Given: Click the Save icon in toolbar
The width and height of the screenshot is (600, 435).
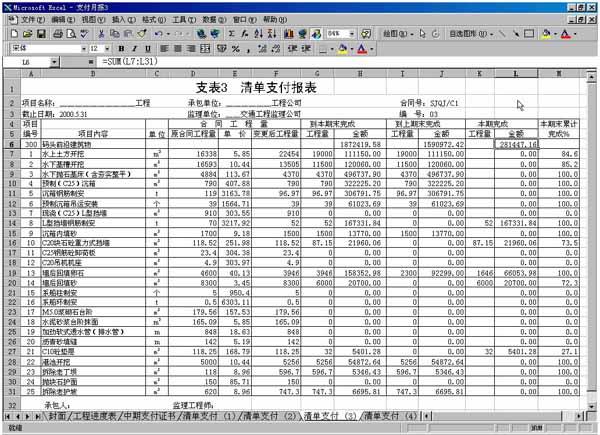Looking at the screenshot, I should [42, 33].
